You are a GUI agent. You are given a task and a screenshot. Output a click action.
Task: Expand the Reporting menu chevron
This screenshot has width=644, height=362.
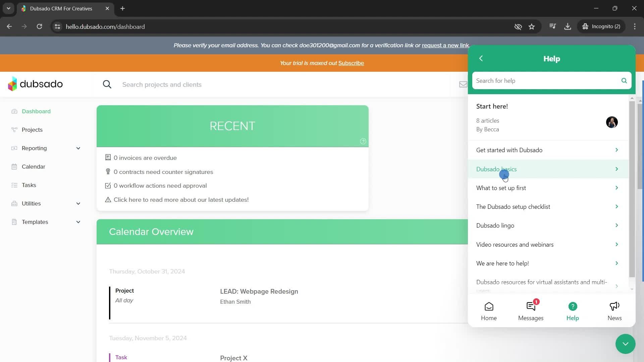click(x=78, y=148)
